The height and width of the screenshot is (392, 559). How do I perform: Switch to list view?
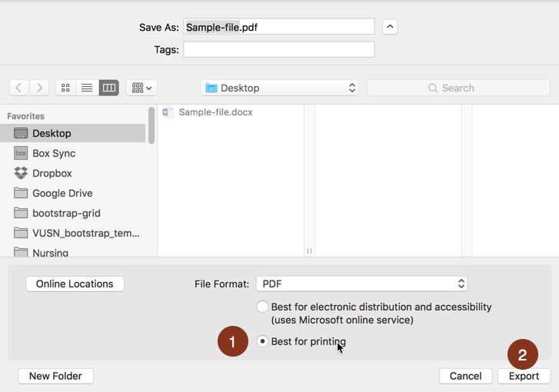tap(87, 88)
